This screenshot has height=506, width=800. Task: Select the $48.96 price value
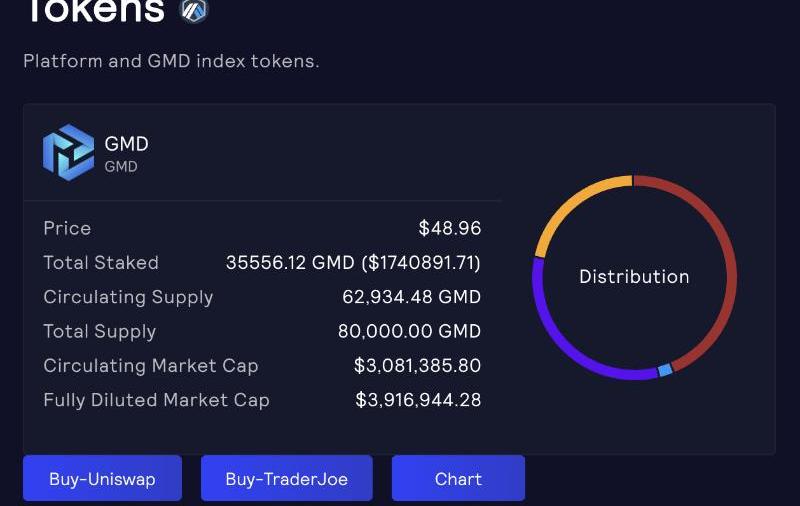(450, 228)
